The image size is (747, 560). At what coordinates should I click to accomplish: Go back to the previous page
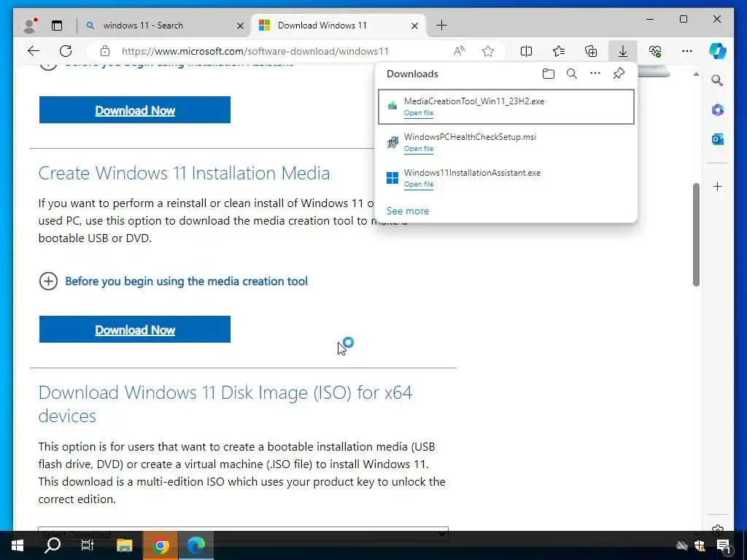[x=34, y=51]
